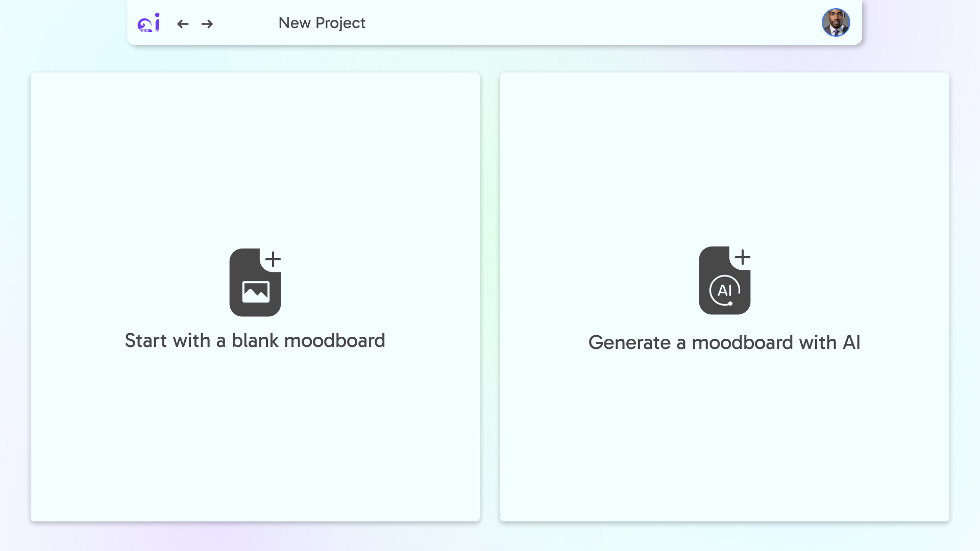
Task: Select "Generate a moodboard with AI" label
Action: pyautogui.click(x=725, y=342)
